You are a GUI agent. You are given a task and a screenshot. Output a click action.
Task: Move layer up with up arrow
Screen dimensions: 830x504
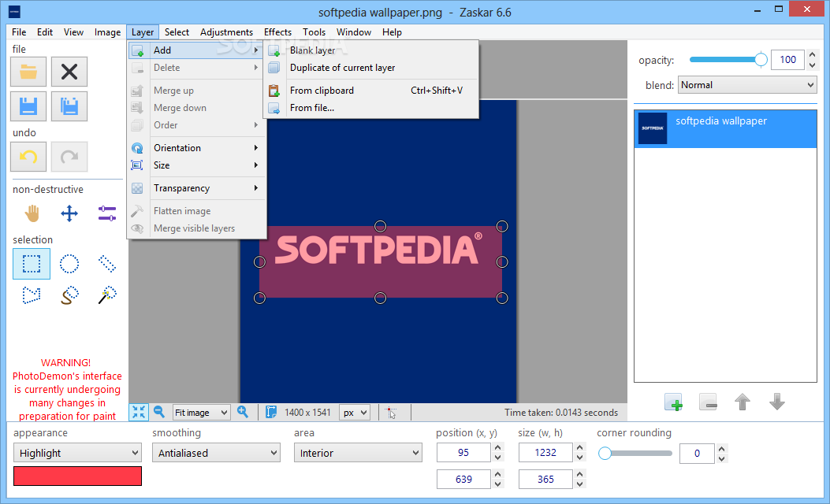pos(743,402)
